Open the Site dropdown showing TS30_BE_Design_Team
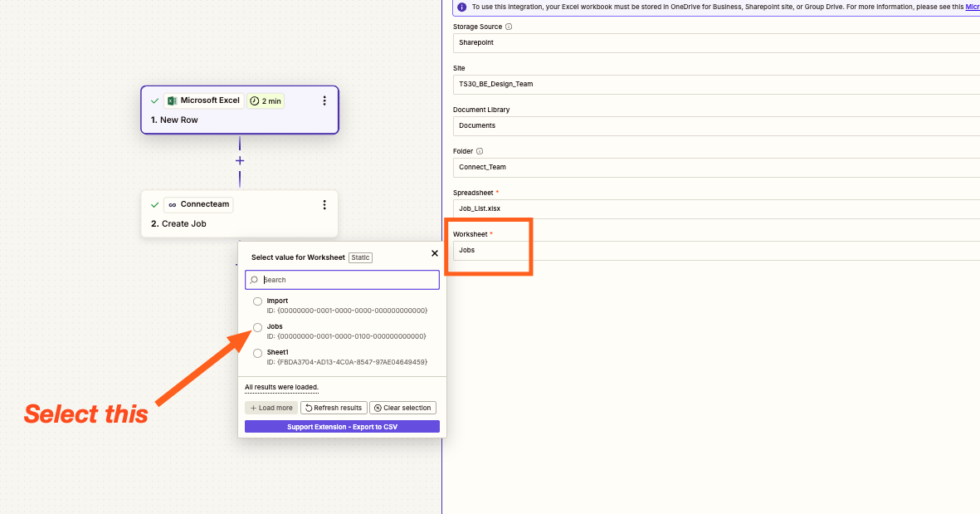Screen dimensions: 980x514 coord(716,84)
